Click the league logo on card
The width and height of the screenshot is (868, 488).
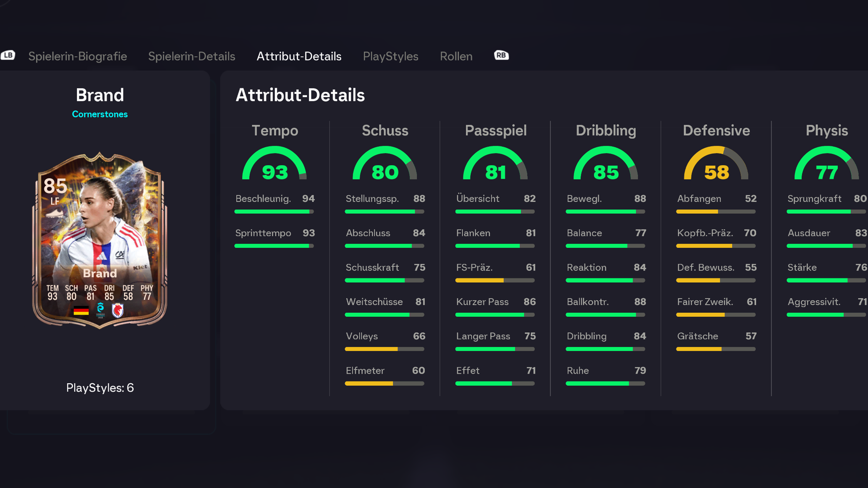click(100, 310)
